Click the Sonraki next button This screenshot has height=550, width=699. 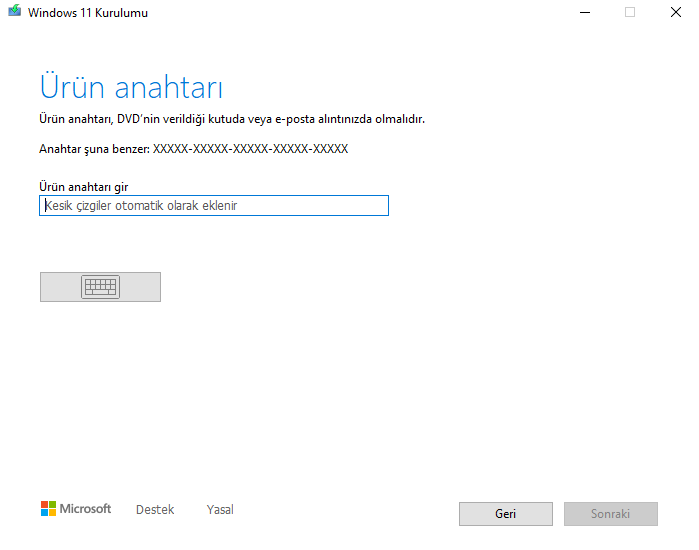[x=611, y=514]
